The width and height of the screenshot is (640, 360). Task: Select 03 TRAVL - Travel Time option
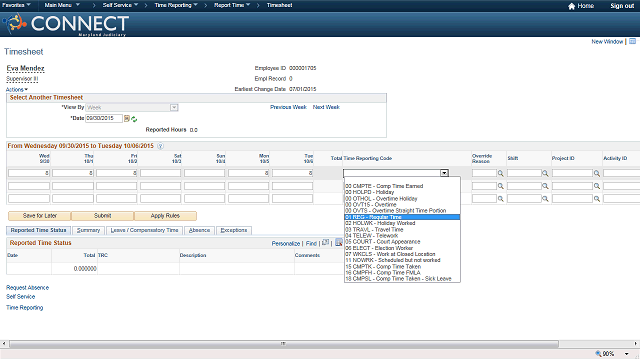pyautogui.click(x=402, y=229)
